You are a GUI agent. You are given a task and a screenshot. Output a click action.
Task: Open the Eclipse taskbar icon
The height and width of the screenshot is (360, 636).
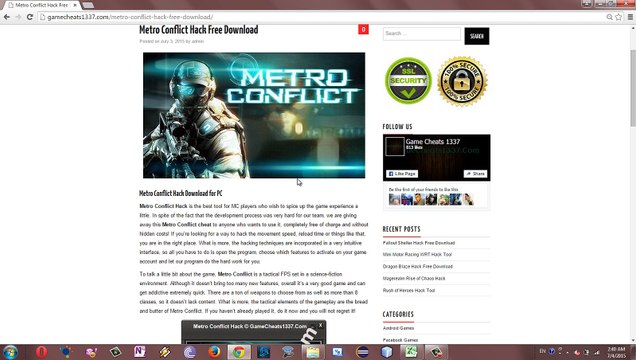[362, 352]
